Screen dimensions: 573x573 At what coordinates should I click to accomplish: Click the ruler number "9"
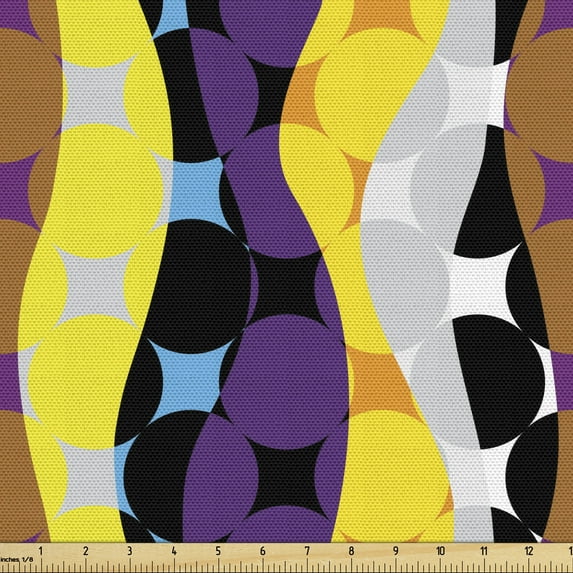(396, 551)
